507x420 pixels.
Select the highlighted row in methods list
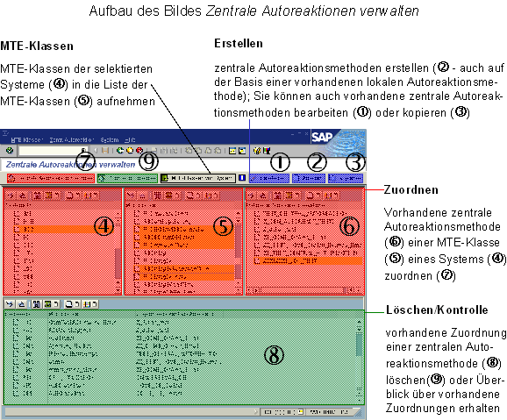[307, 261]
